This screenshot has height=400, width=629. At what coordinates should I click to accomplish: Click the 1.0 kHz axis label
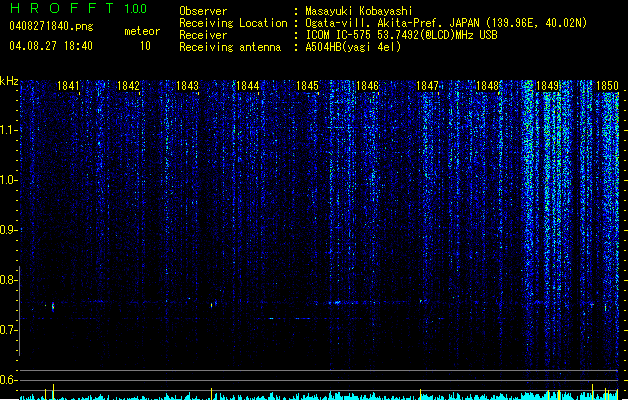(8, 180)
